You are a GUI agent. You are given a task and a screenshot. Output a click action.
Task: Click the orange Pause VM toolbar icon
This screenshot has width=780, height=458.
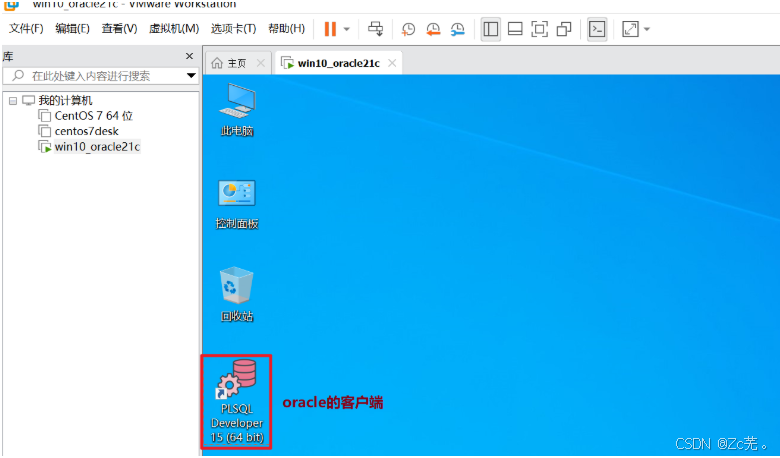(x=330, y=29)
